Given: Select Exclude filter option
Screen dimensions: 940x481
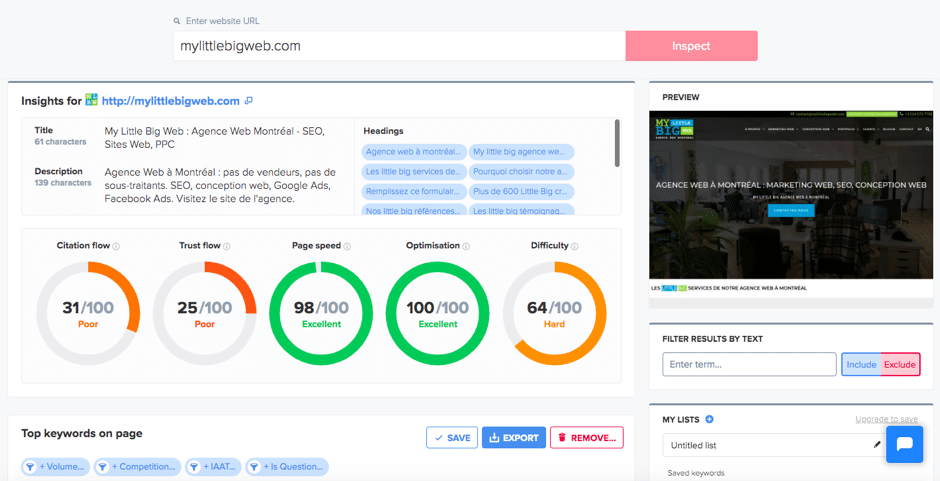Looking at the screenshot, I should click(x=900, y=364).
